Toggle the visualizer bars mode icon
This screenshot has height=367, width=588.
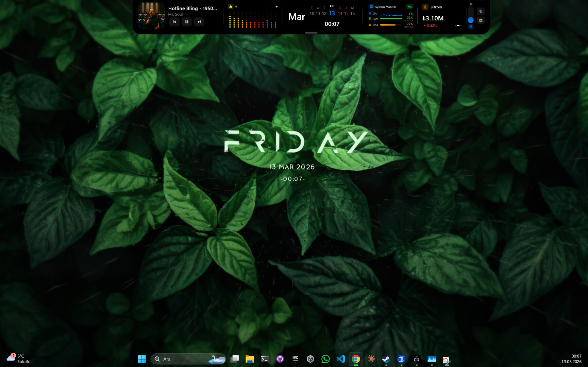tap(231, 6)
